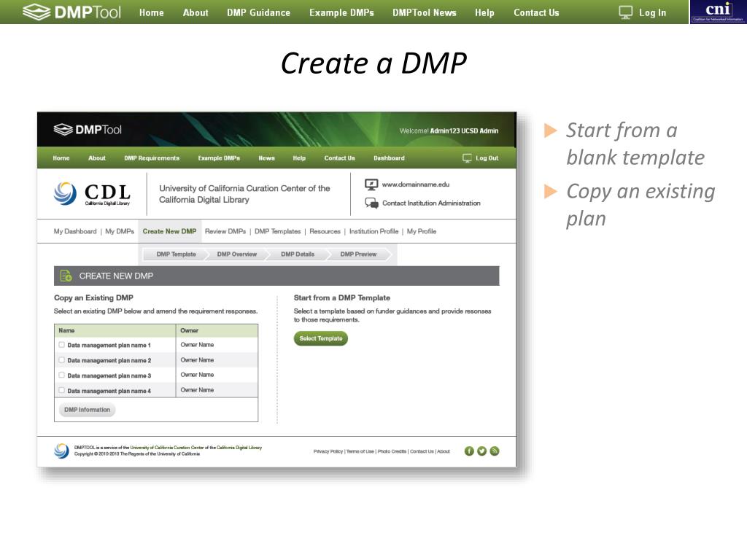Image resolution: width=747 pixels, height=560 pixels.
Task: Select the DMP Details wizard step
Action: click(298, 254)
